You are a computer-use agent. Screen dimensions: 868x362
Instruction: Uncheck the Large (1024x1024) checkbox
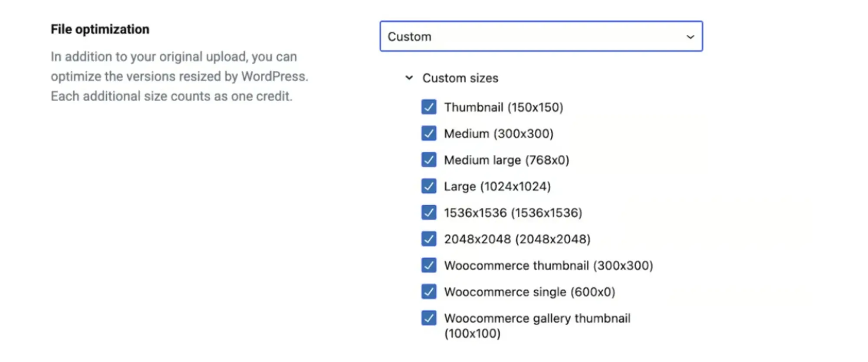click(428, 186)
